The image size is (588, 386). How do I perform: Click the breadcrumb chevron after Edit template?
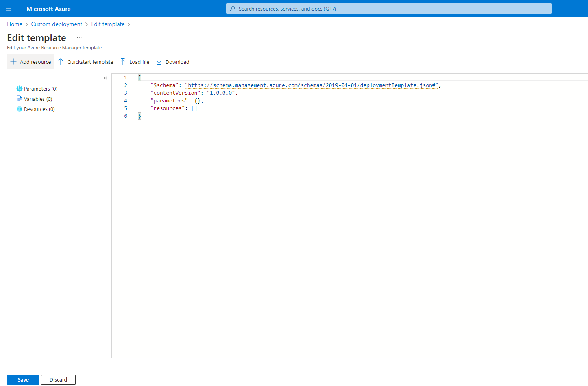pyautogui.click(x=129, y=24)
